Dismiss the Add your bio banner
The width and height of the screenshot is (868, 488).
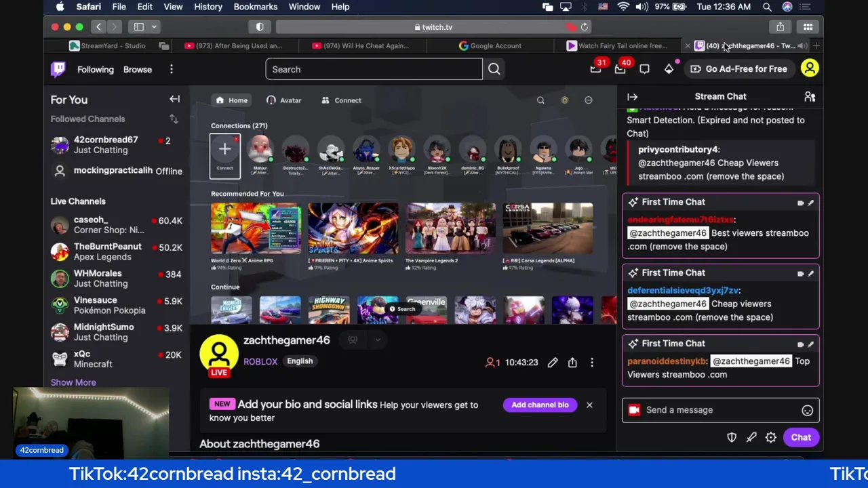589,405
